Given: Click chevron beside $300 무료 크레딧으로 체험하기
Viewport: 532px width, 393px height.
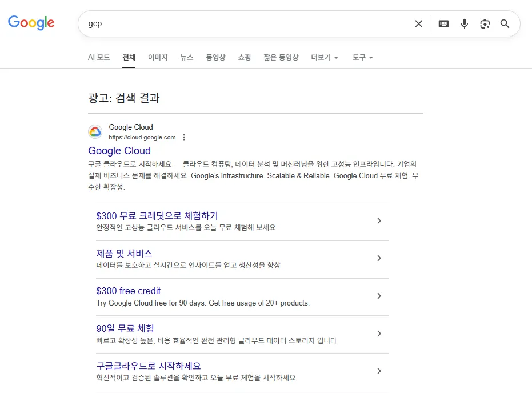Looking at the screenshot, I should pyautogui.click(x=379, y=221).
